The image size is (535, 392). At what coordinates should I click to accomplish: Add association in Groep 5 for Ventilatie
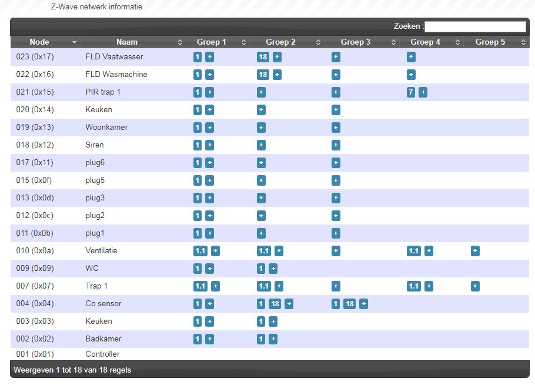(x=475, y=251)
